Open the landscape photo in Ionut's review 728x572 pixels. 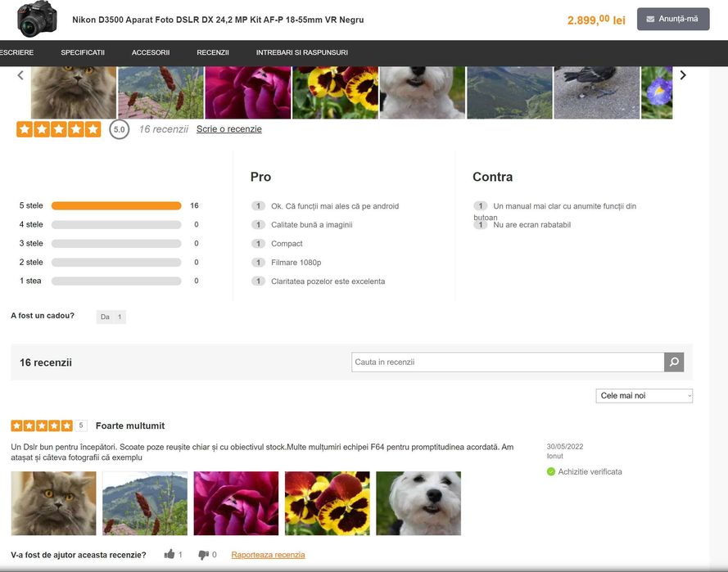145,503
